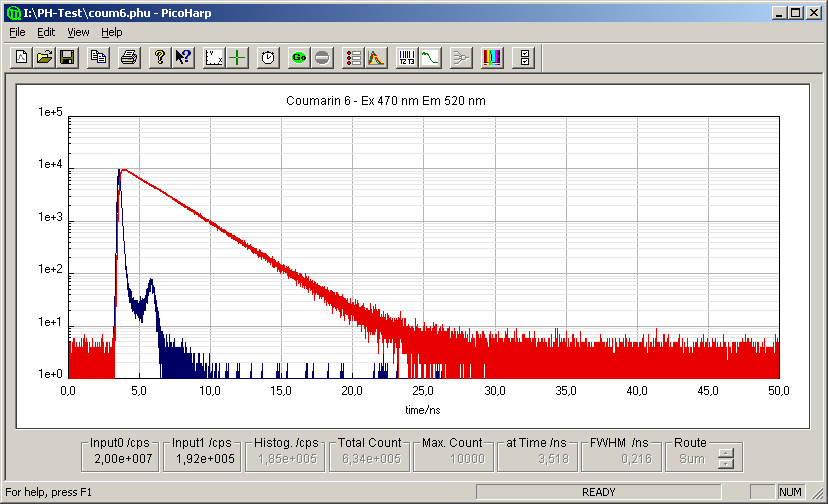Save the histogram with the floppy disk icon
828x504 pixels.
click(67, 58)
